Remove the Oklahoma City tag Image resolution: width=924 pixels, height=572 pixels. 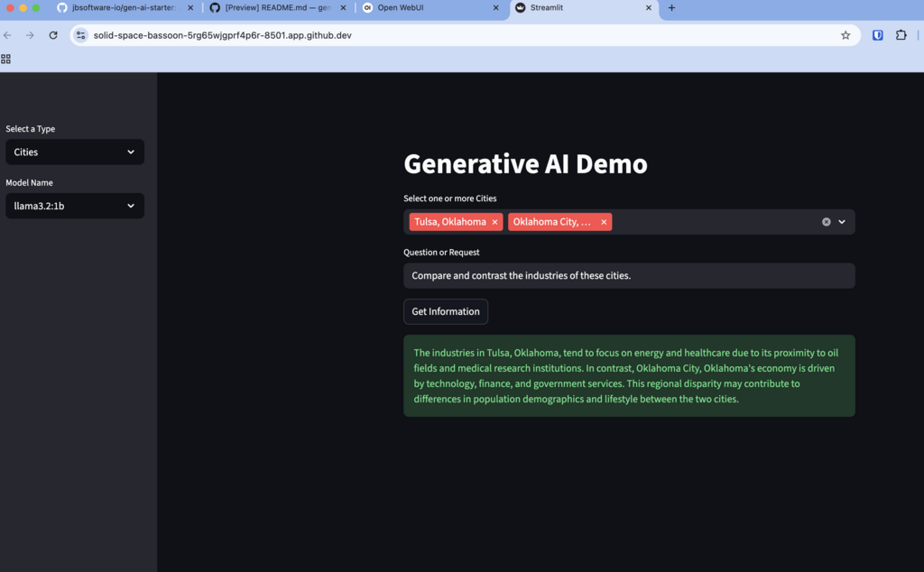604,222
